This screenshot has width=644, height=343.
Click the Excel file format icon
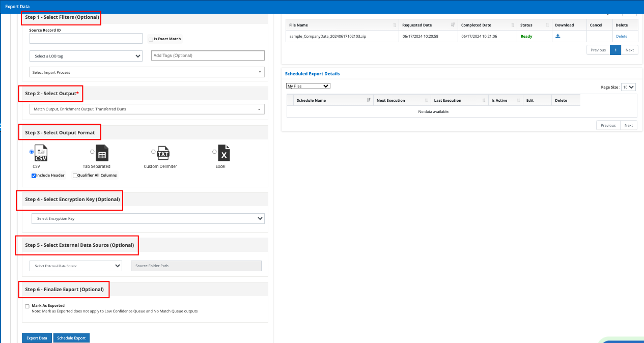point(224,153)
